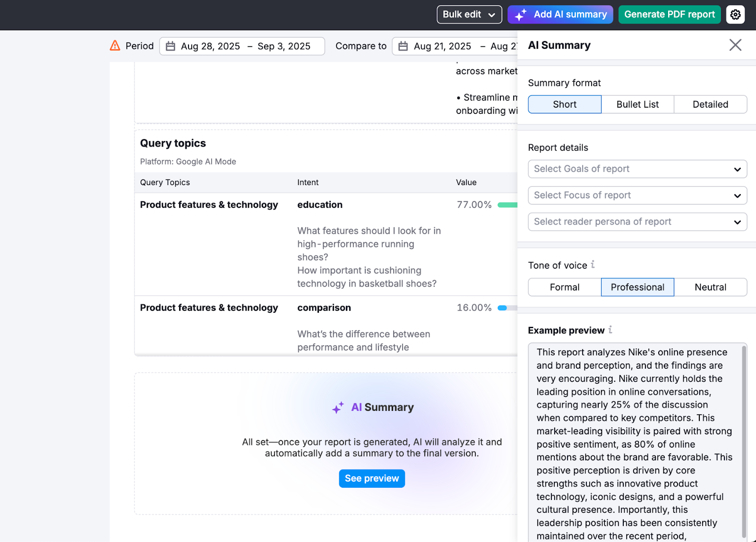756x542 pixels.
Task: Click See preview under AI Summary
Action: pyautogui.click(x=372, y=478)
